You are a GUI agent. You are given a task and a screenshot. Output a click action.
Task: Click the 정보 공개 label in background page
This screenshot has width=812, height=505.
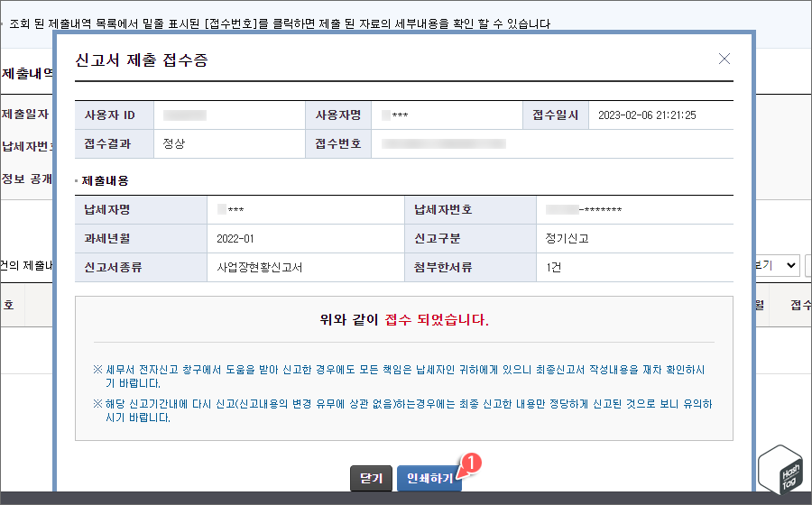(x=26, y=179)
